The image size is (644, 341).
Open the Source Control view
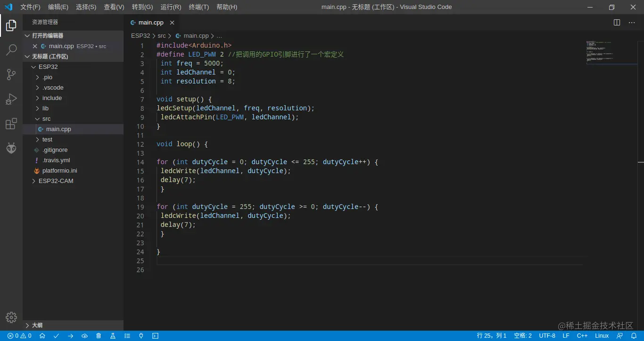pyautogui.click(x=11, y=75)
